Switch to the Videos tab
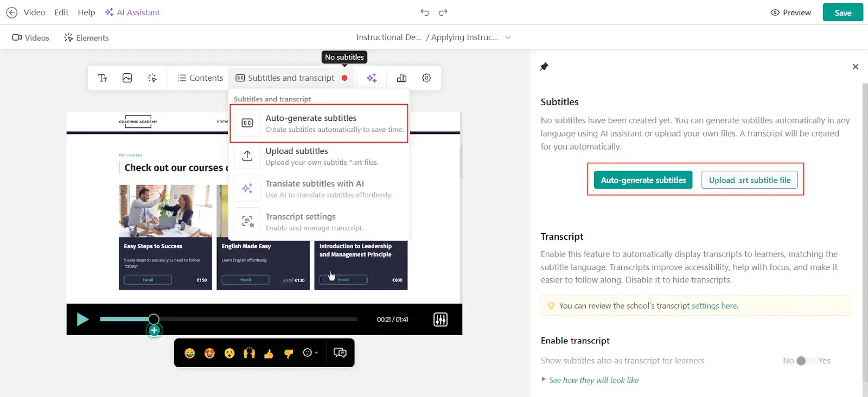The image size is (868, 397). pos(30,37)
